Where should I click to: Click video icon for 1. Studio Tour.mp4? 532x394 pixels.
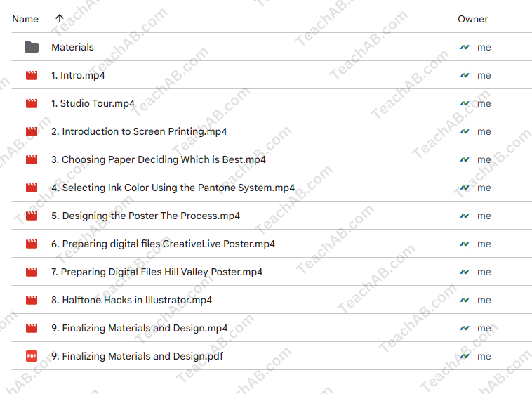click(x=32, y=103)
